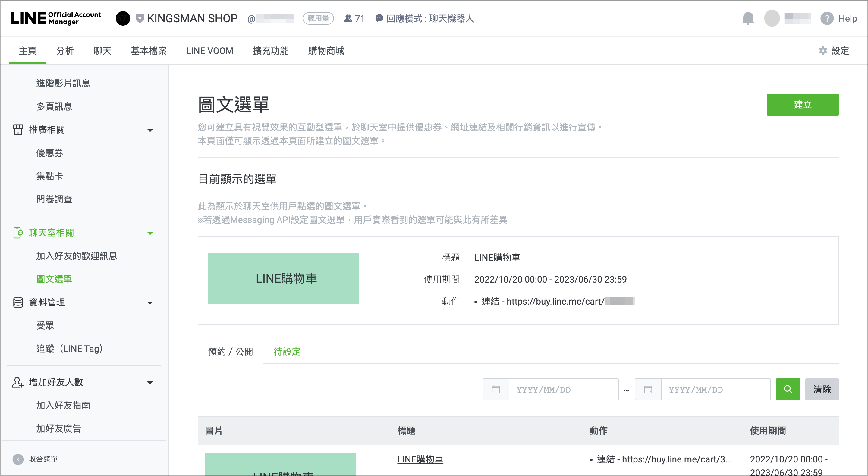
Task: Click the KINGSMAN SHOP account logo
Action: pos(123,18)
